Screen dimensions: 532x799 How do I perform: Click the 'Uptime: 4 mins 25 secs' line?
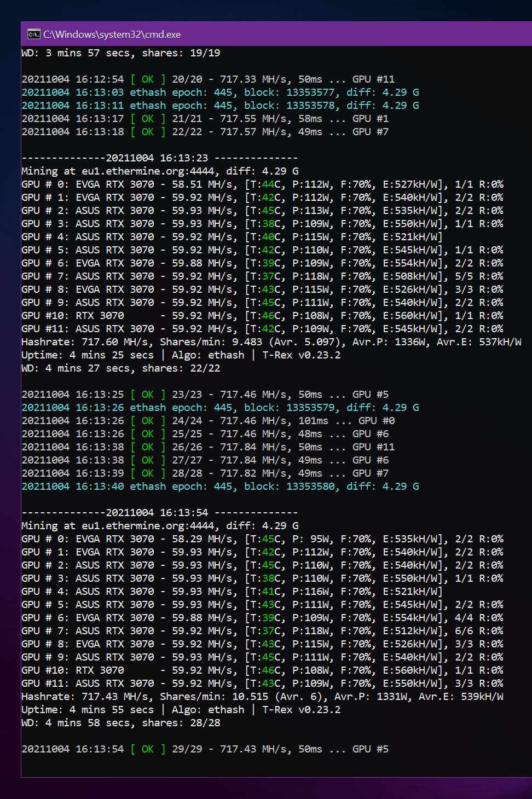181,355
